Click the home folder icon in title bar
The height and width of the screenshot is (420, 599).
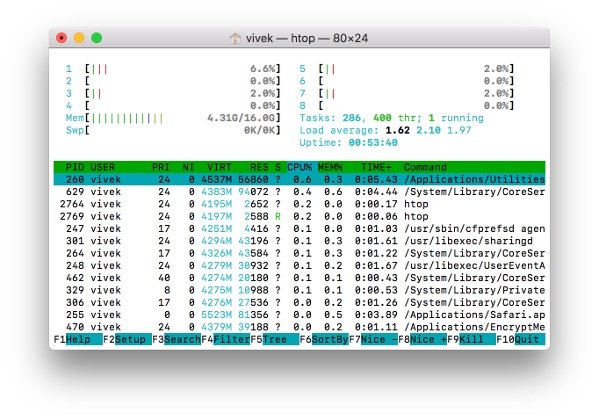[x=235, y=38]
